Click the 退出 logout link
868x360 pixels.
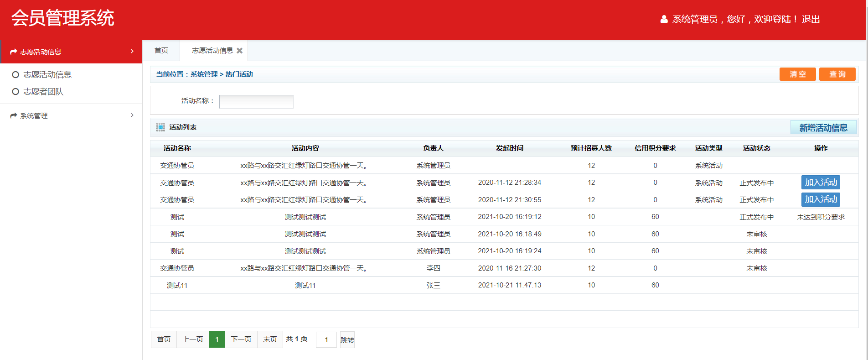811,19
